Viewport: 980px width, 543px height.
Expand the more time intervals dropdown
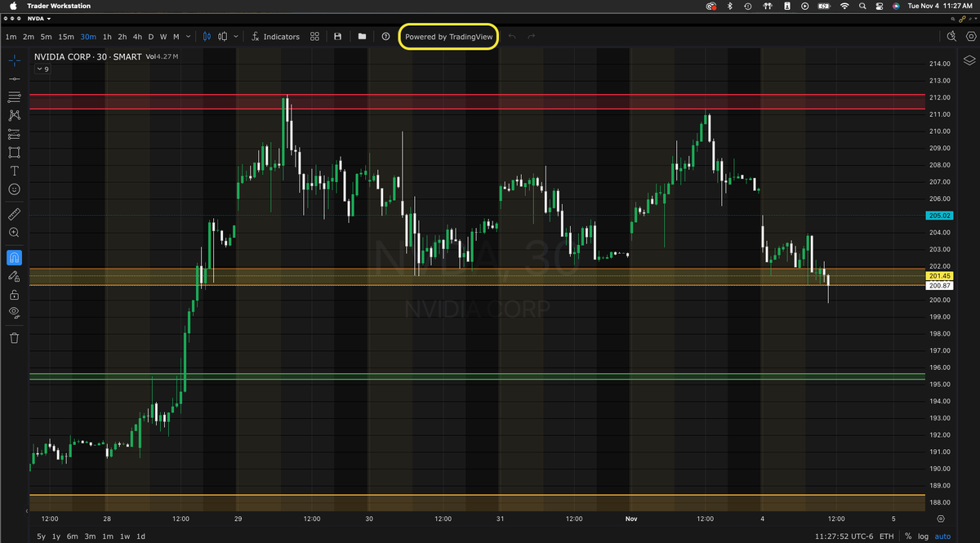[189, 37]
